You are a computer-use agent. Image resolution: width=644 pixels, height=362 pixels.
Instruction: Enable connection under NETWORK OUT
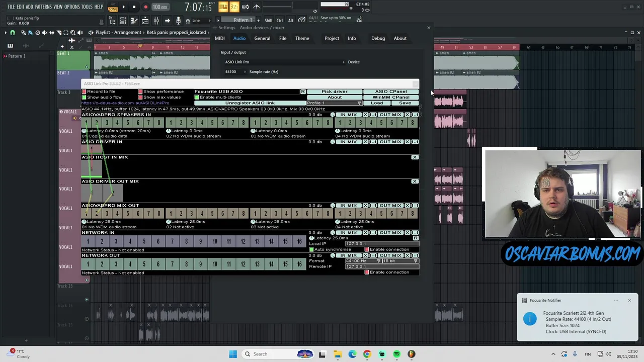(367, 272)
